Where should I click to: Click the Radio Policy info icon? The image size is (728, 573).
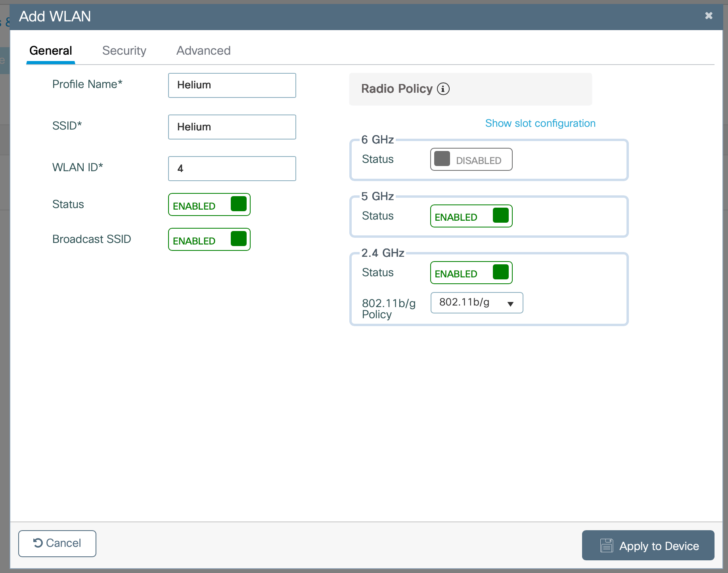[443, 89]
